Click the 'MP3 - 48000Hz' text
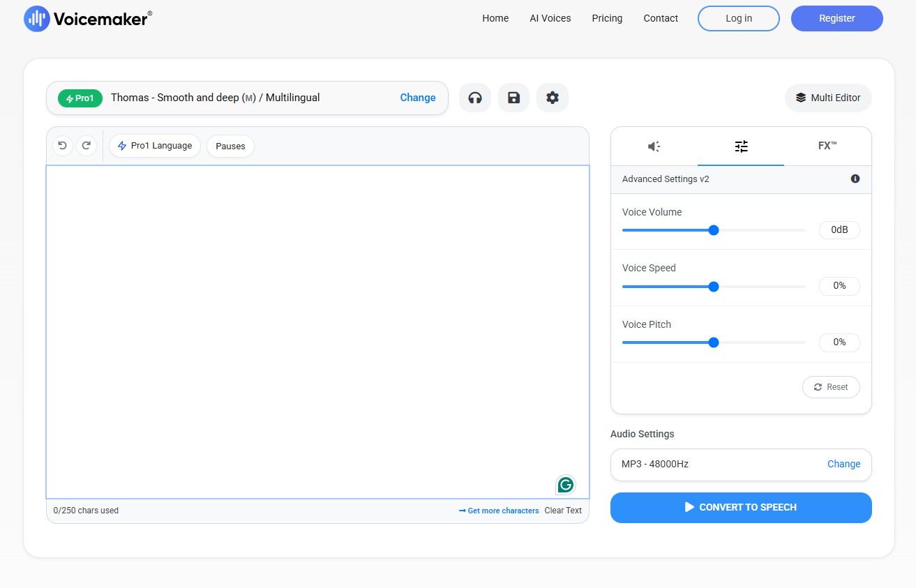Image resolution: width=916 pixels, height=588 pixels. point(655,465)
